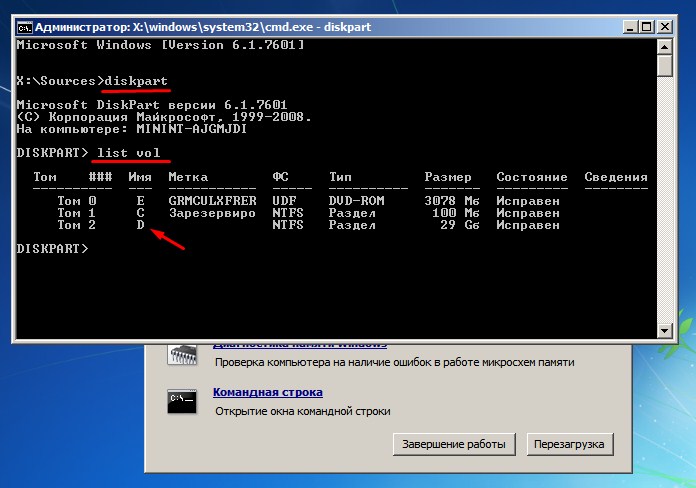Viewport: 696px width, 488px height.
Task: Click the window title text Администратор
Action: (x=82, y=27)
